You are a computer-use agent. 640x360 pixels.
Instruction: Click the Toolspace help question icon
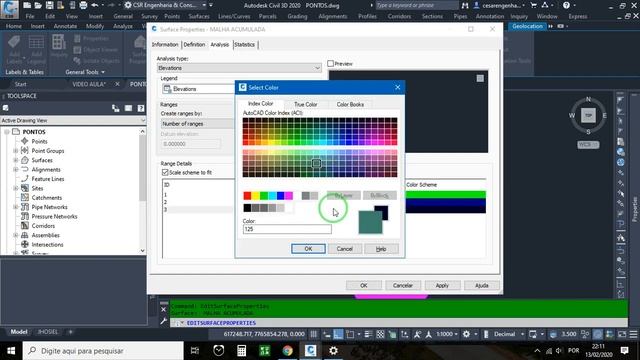click(141, 108)
